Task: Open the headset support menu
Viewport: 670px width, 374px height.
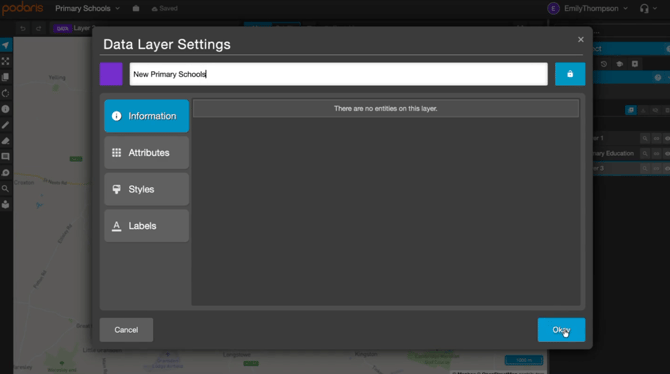Action: [648, 9]
